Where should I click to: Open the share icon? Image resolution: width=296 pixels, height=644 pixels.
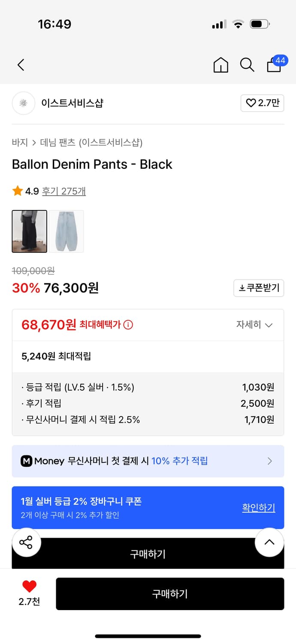click(x=26, y=543)
